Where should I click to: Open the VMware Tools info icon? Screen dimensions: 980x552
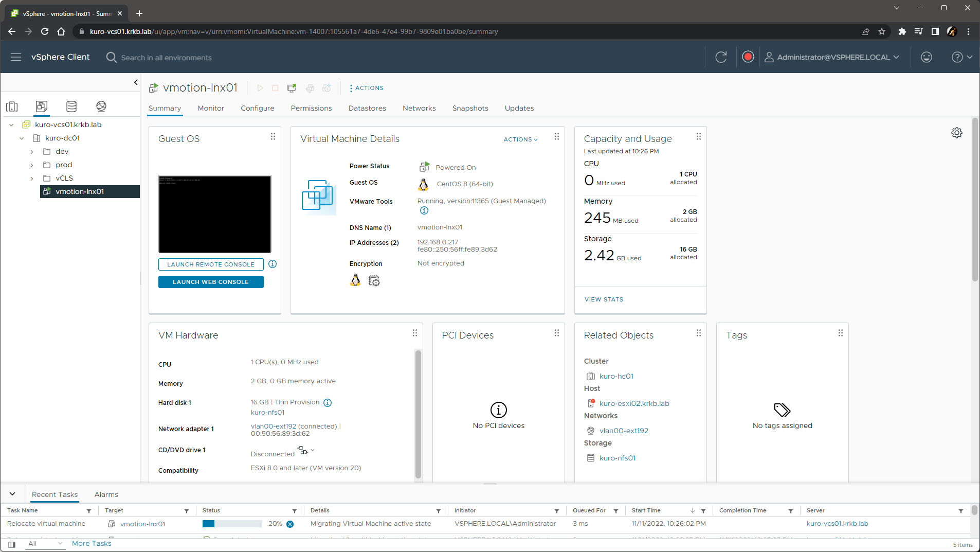(x=423, y=210)
